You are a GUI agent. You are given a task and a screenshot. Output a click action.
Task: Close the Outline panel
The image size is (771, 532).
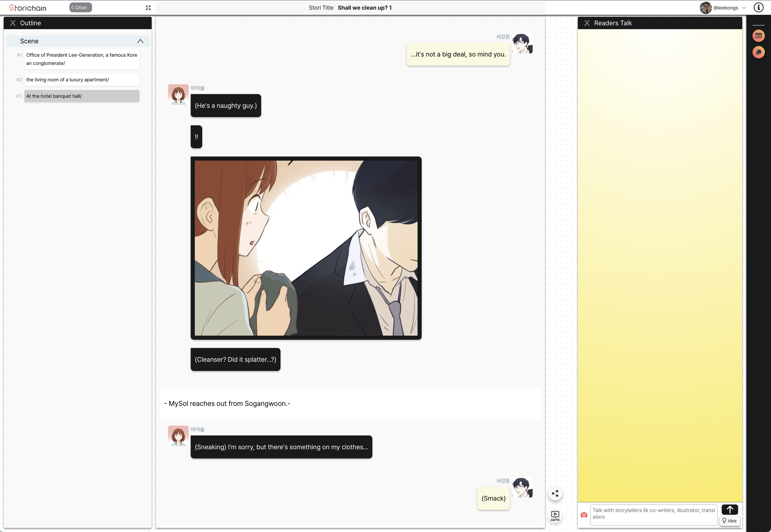13,23
